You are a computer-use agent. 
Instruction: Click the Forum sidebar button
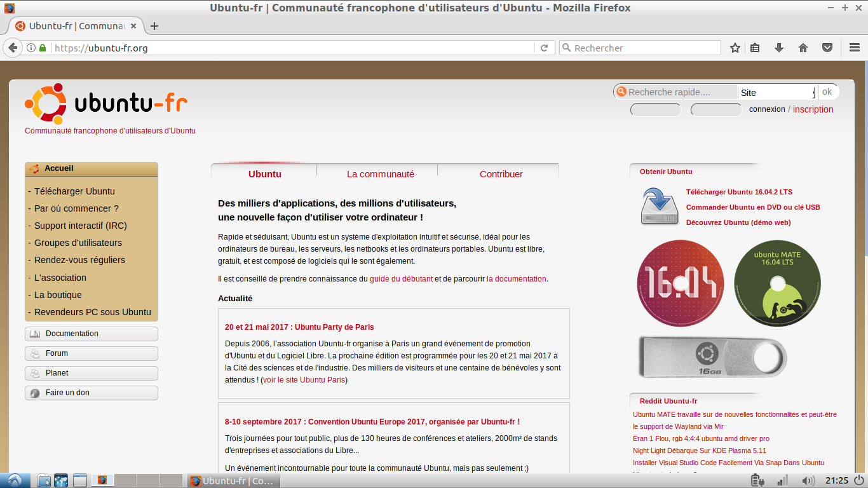[92, 353]
